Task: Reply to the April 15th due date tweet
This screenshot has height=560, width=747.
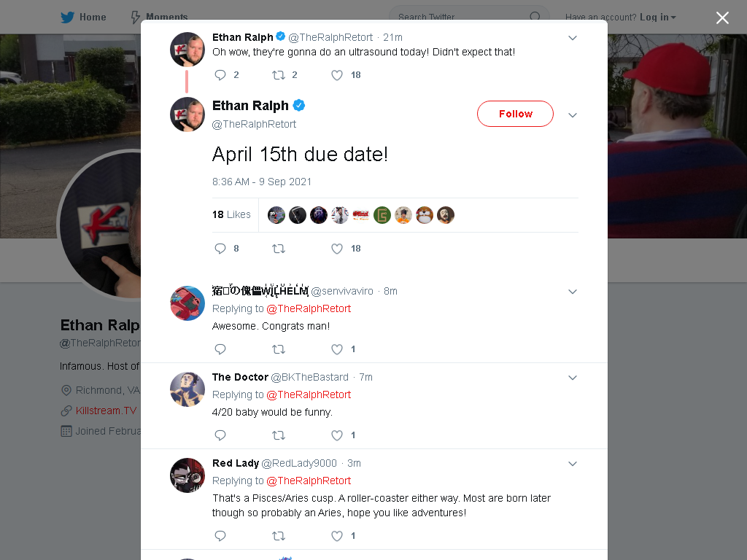Action: (220, 249)
